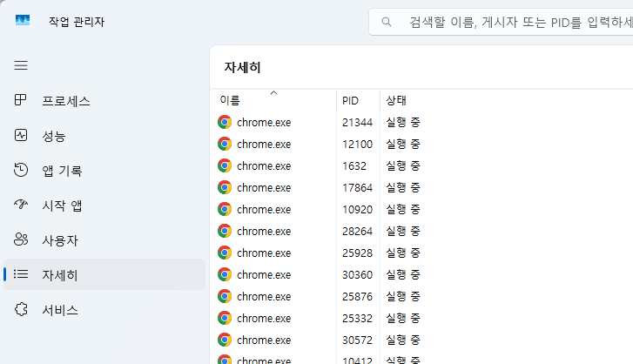Viewport: 633px width, 364px height.
Task: Select chrome.exe name with PID 21344
Action: 264,122
